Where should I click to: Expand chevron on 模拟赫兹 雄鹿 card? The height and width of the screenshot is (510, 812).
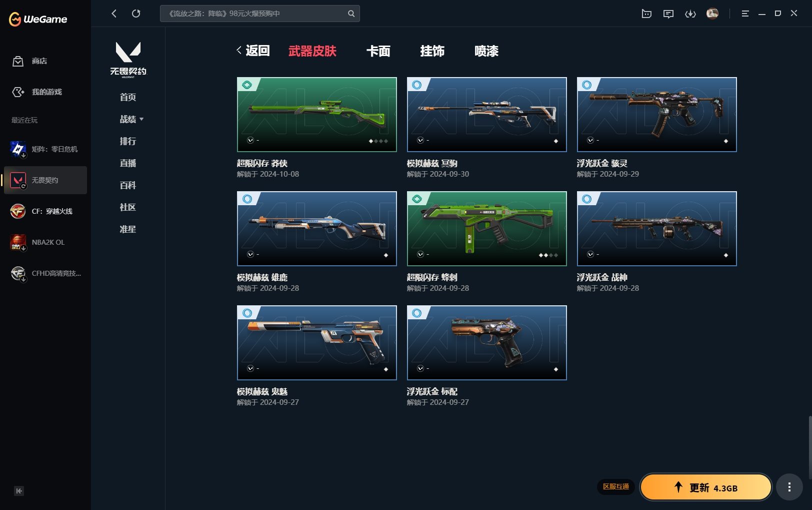[x=250, y=254]
